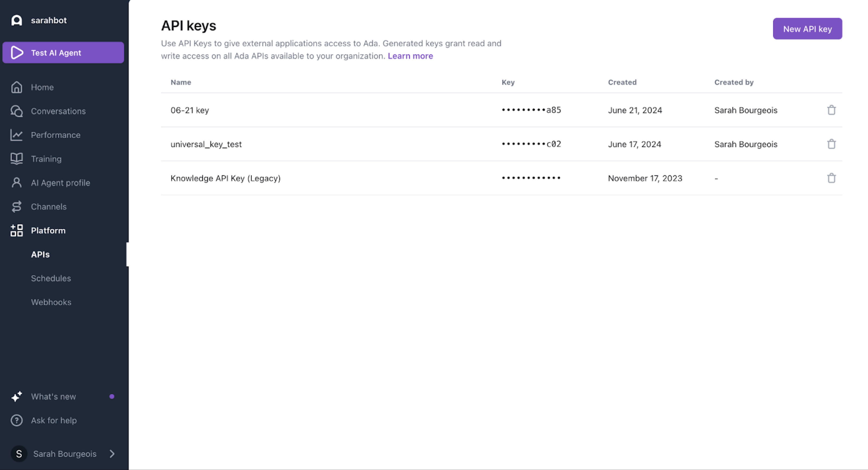Screen dimensions: 868x470
Task: Delete the 06-21 key with trash icon
Action: coord(831,110)
